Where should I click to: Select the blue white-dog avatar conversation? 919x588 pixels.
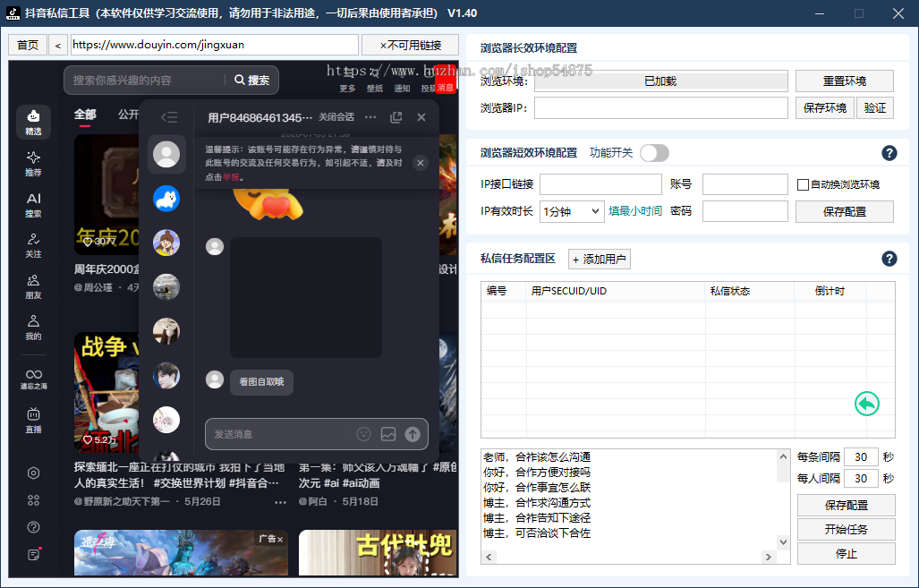point(166,199)
